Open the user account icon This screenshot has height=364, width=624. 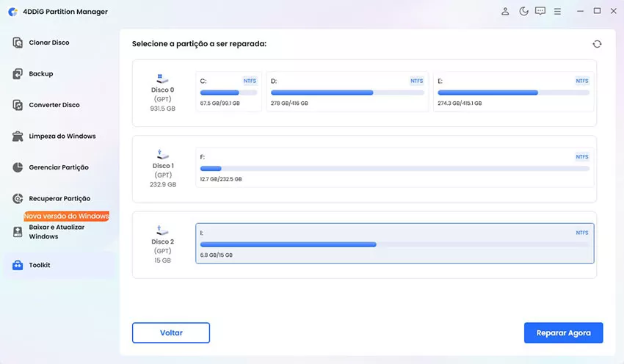[505, 11]
